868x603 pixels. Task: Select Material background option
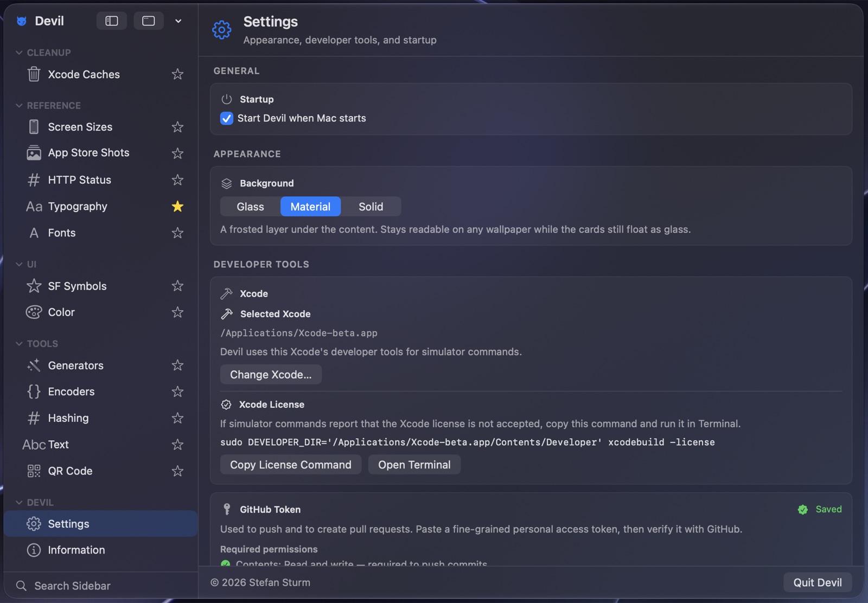click(x=310, y=207)
